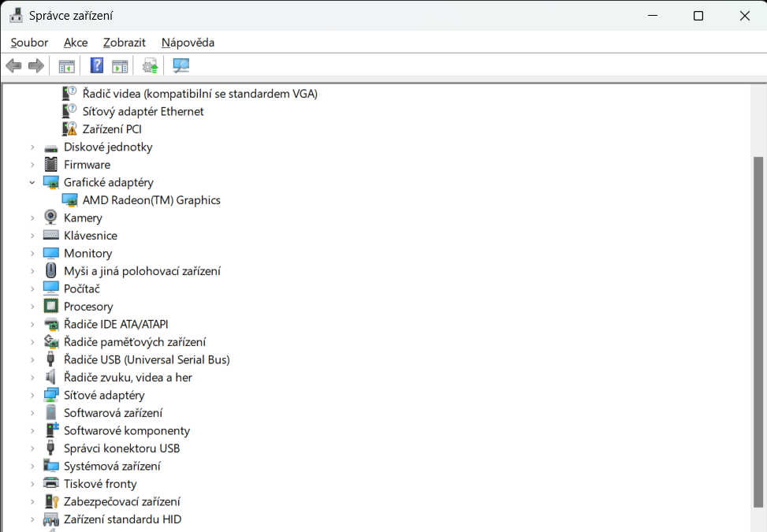Select 'Řadiče USB (Universal Serial Bus)' label
The image size is (767, 532).
click(147, 359)
